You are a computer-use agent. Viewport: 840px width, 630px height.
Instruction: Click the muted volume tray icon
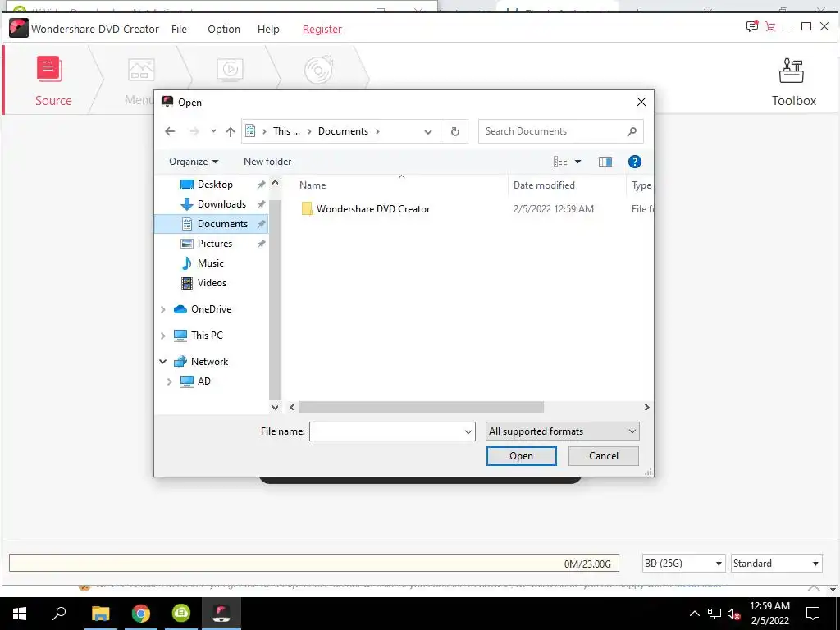point(734,614)
